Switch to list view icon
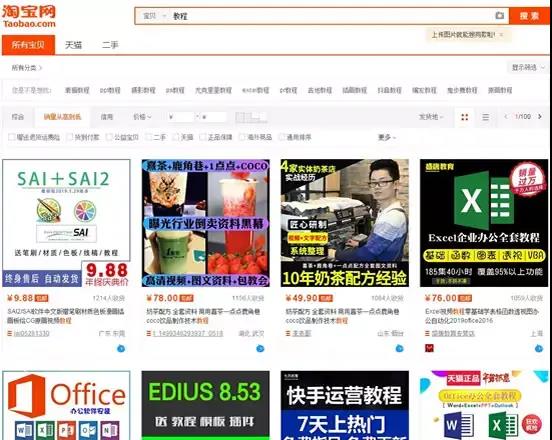This screenshot has width=552, height=440. click(x=485, y=117)
